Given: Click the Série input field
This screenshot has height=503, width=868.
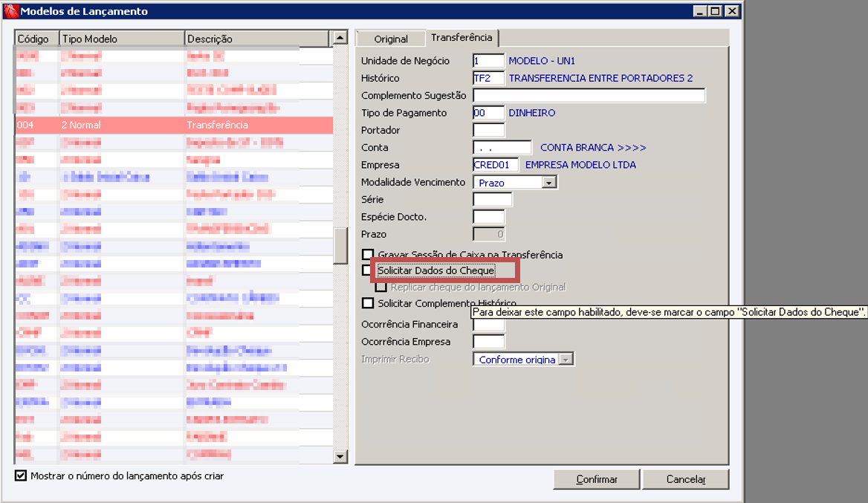Looking at the screenshot, I should (492, 199).
